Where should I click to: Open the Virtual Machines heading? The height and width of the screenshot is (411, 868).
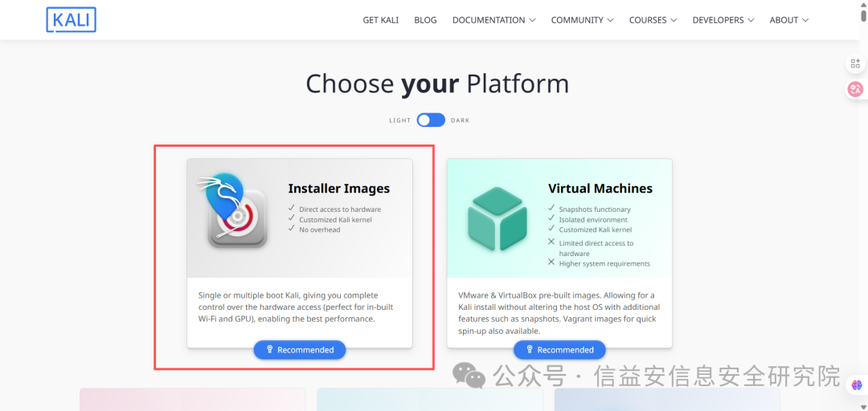(600, 188)
